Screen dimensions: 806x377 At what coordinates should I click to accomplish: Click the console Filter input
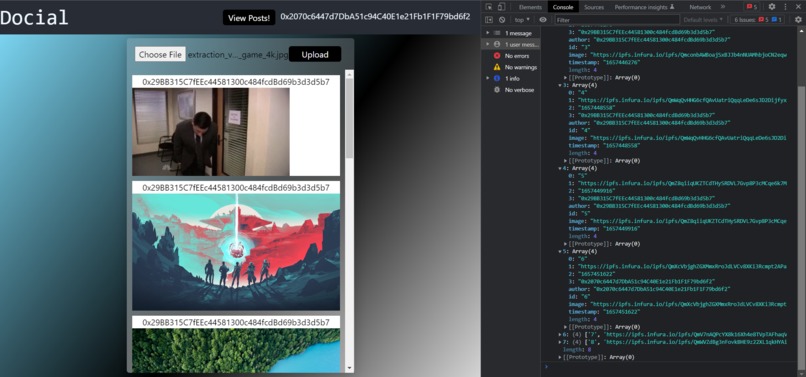click(616, 20)
